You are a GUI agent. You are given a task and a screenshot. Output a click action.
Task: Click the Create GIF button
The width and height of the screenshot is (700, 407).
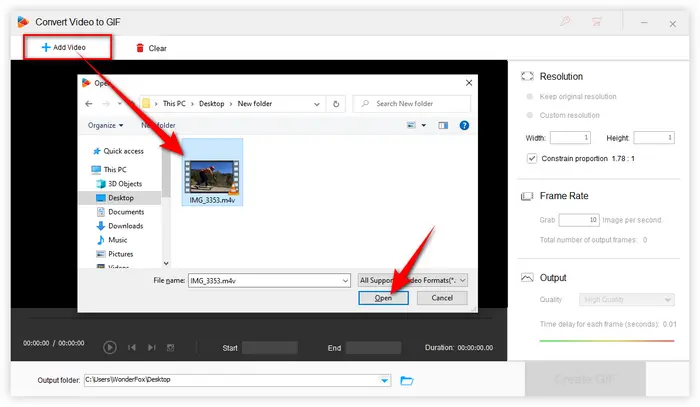click(x=585, y=379)
